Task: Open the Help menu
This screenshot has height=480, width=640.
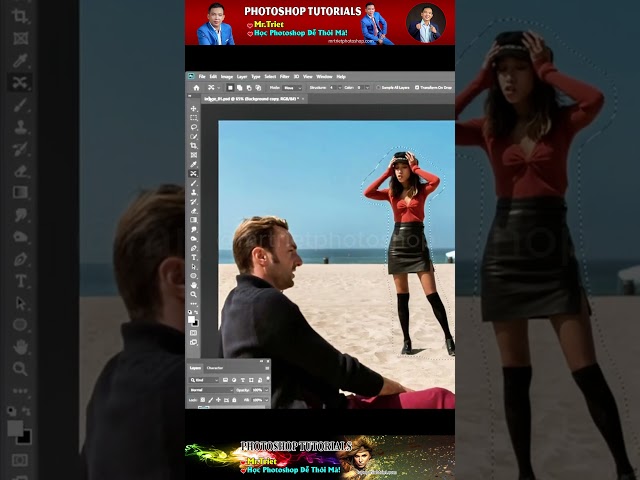Action: (x=341, y=76)
